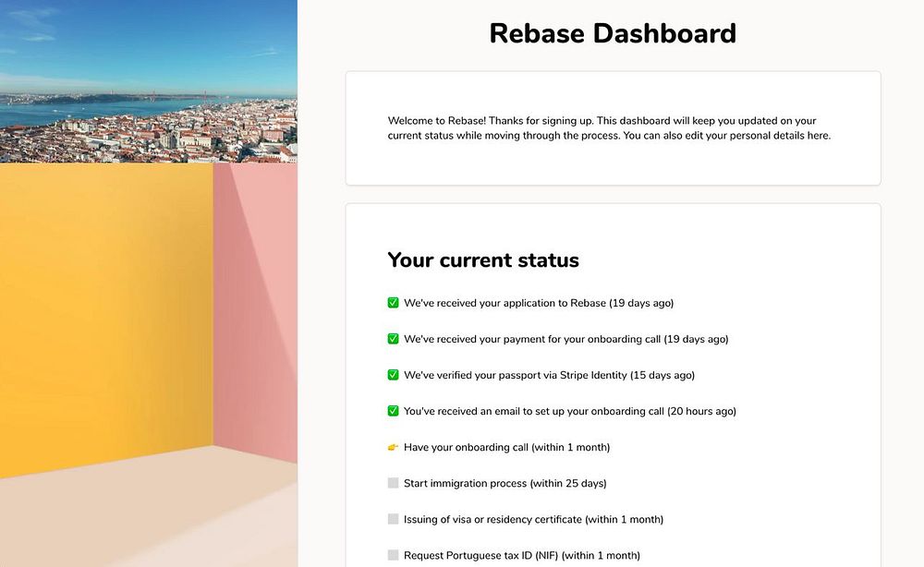The height and width of the screenshot is (567, 924).
Task: Tick the Issuing of visa checkbox
Action: coord(393,519)
